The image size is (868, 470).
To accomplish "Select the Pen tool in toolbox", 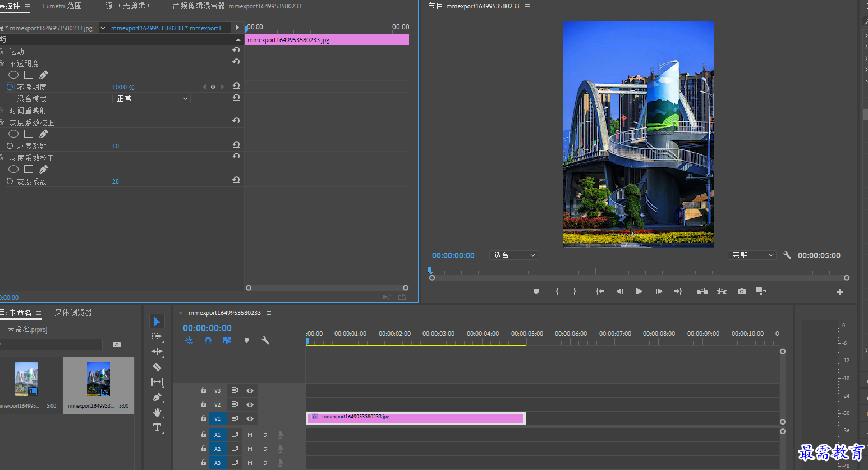I will pyautogui.click(x=157, y=397).
